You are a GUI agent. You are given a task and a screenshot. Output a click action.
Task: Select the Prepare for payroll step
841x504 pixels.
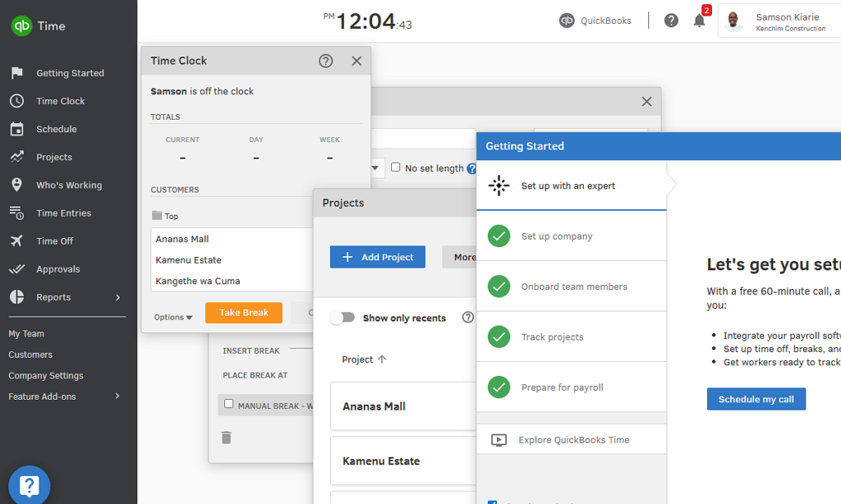tap(572, 387)
